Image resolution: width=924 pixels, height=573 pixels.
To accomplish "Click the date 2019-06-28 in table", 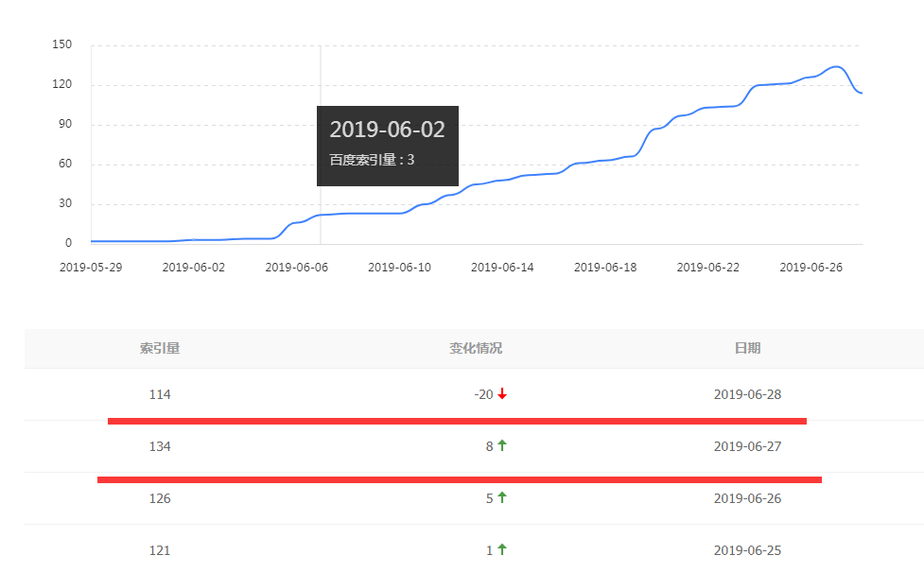I will point(747,394).
